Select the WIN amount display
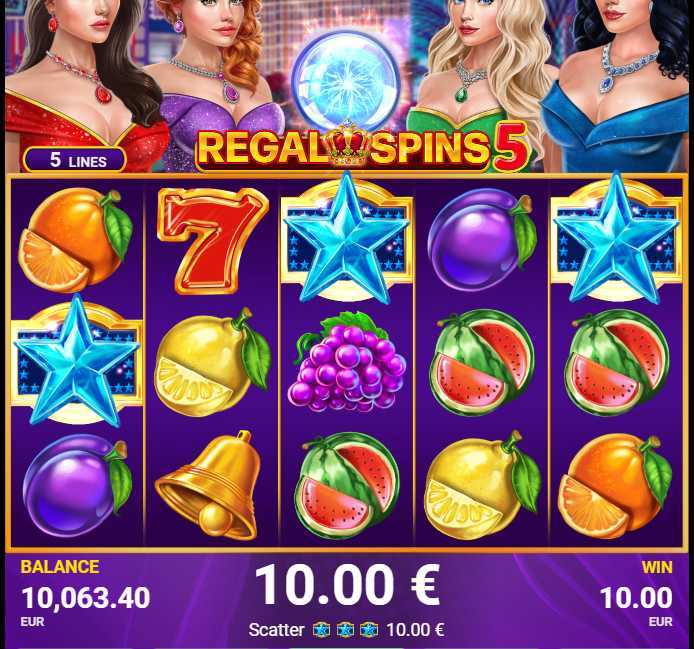Viewport: 694px width, 649px height. [636, 596]
